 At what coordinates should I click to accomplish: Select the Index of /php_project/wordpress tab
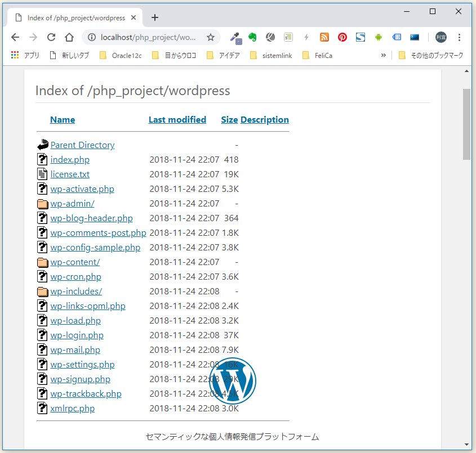74,18
